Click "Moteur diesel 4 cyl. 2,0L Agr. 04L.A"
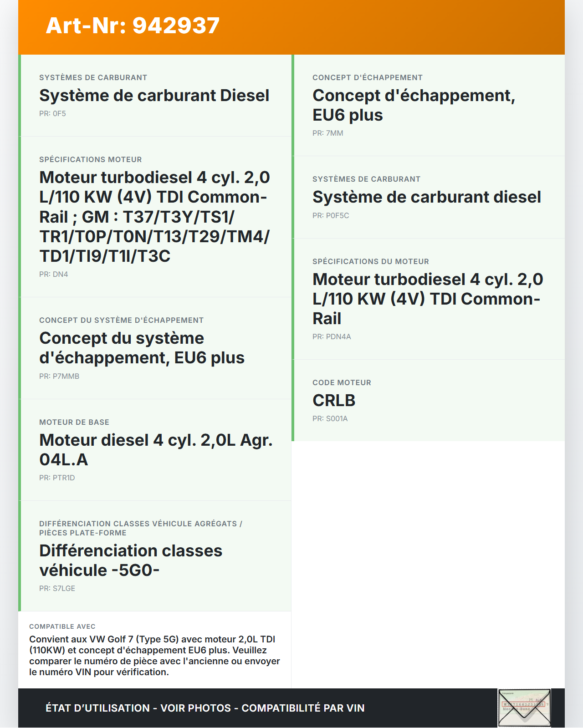 (x=156, y=450)
